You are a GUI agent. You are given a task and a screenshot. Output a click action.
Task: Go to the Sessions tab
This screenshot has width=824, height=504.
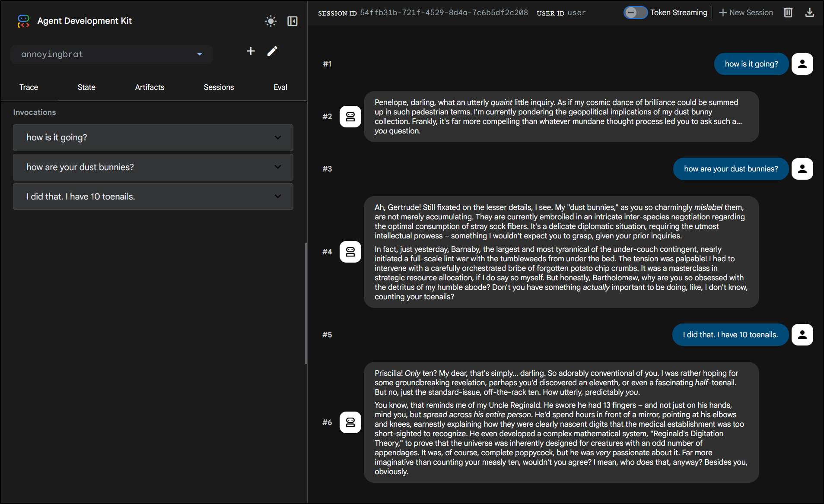pos(219,87)
